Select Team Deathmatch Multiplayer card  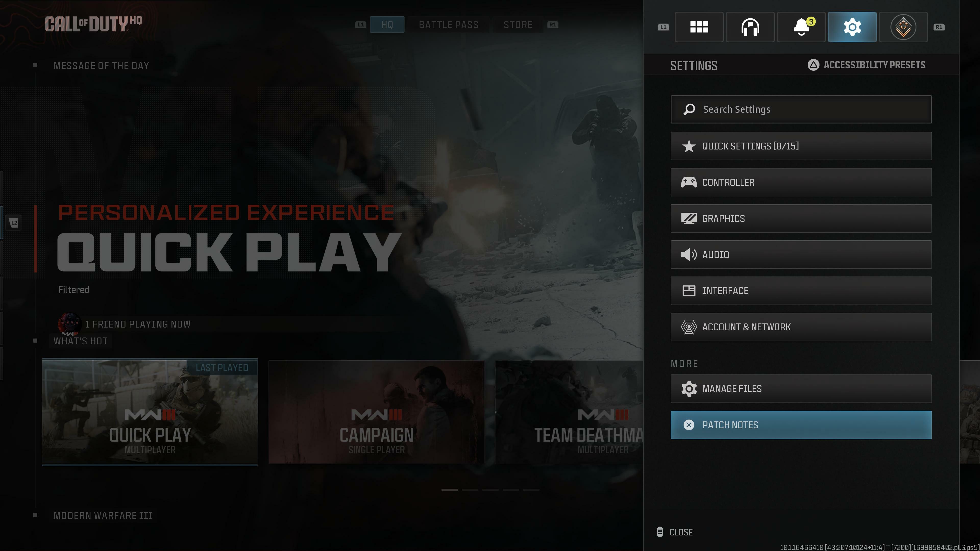tap(569, 412)
